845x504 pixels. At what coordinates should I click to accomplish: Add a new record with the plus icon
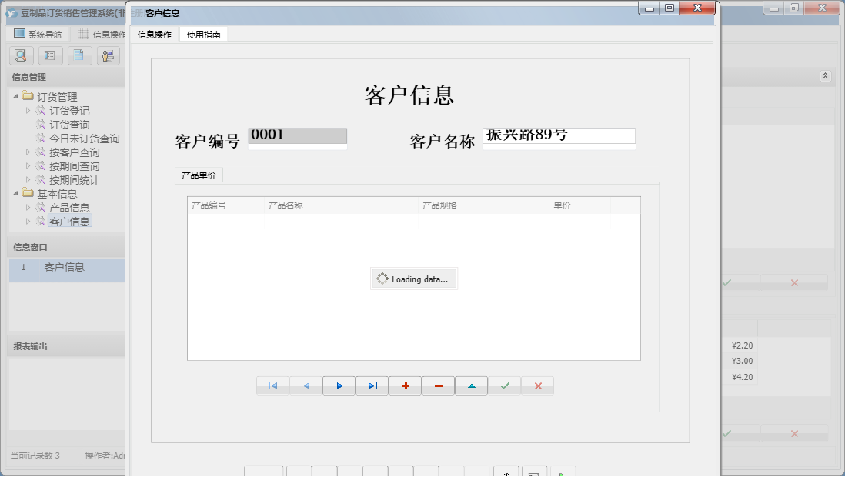[406, 386]
